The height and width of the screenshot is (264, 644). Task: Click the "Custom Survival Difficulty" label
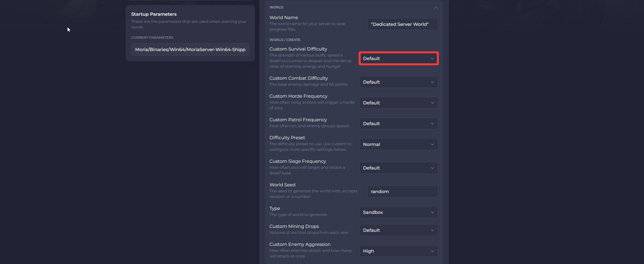pyautogui.click(x=298, y=49)
